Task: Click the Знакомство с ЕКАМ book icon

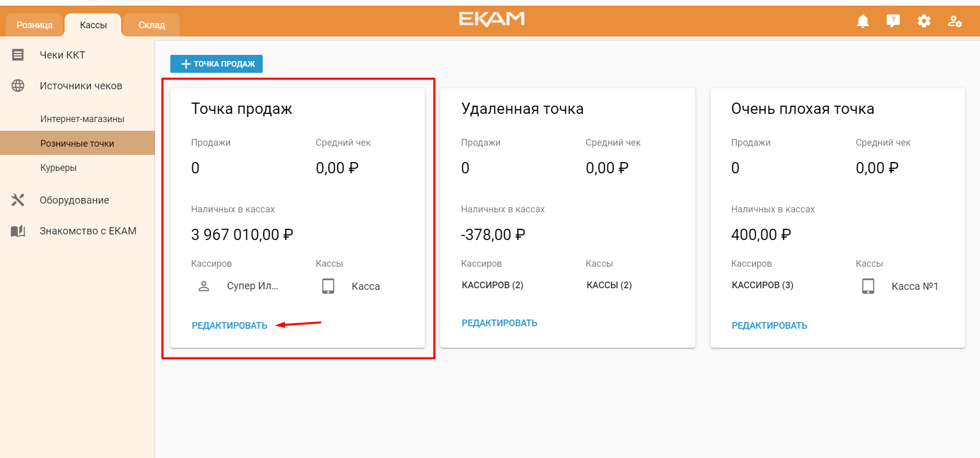Action: point(18,231)
